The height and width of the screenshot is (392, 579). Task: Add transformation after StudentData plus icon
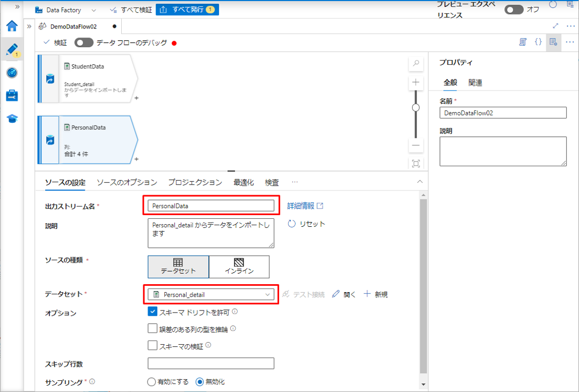point(137,98)
